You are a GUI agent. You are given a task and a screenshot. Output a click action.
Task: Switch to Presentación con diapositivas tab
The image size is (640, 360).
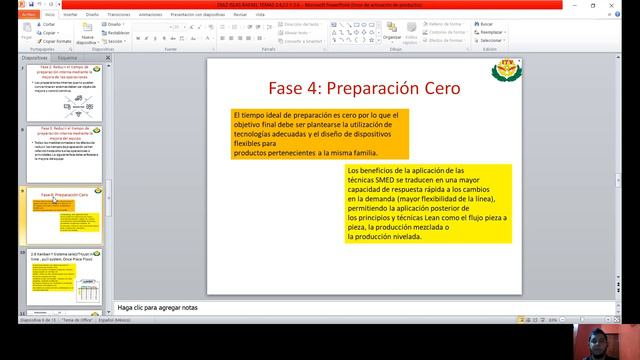pyautogui.click(x=198, y=14)
